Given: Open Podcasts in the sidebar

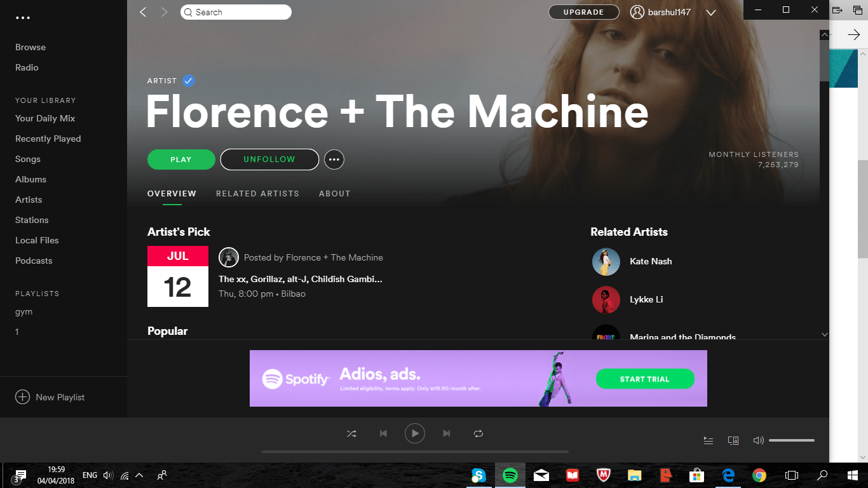Looking at the screenshot, I should 34,261.
